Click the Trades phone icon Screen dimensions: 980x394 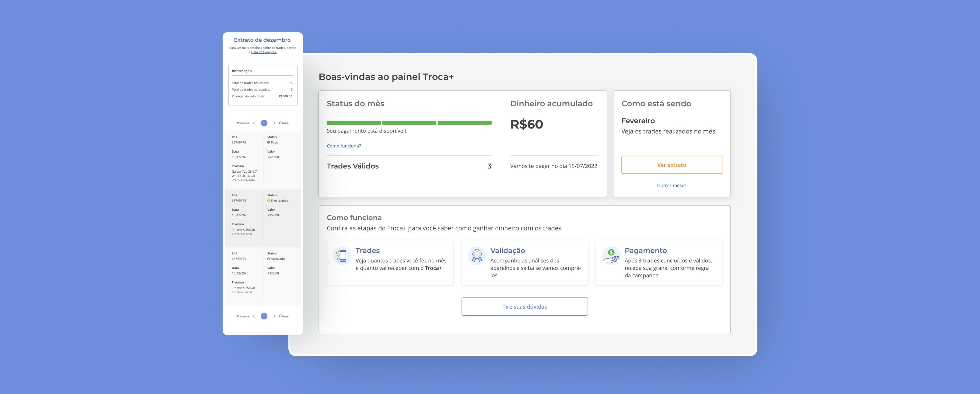[x=342, y=256]
